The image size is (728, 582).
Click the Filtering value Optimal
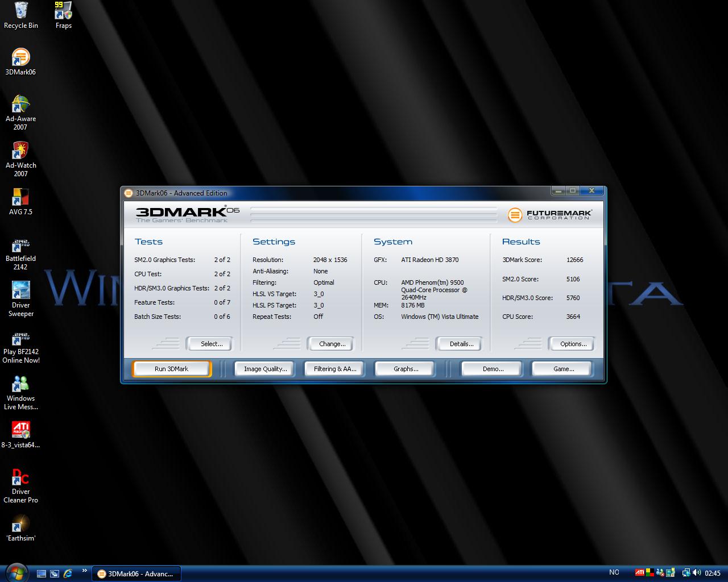point(324,282)
